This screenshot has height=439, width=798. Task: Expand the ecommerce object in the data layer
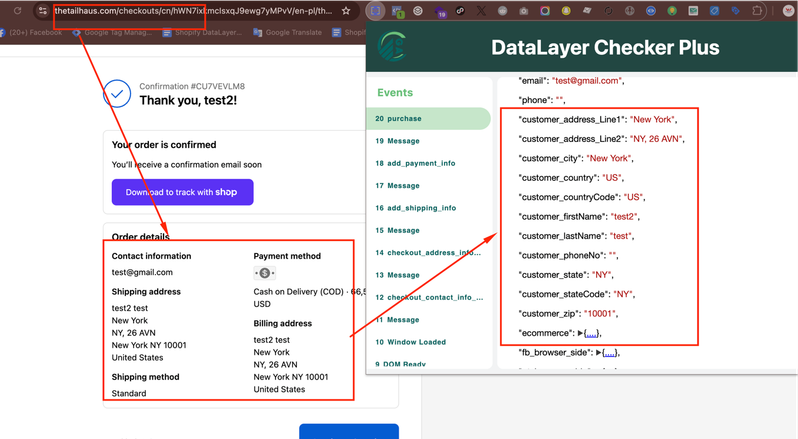click(x=581, y=333)
